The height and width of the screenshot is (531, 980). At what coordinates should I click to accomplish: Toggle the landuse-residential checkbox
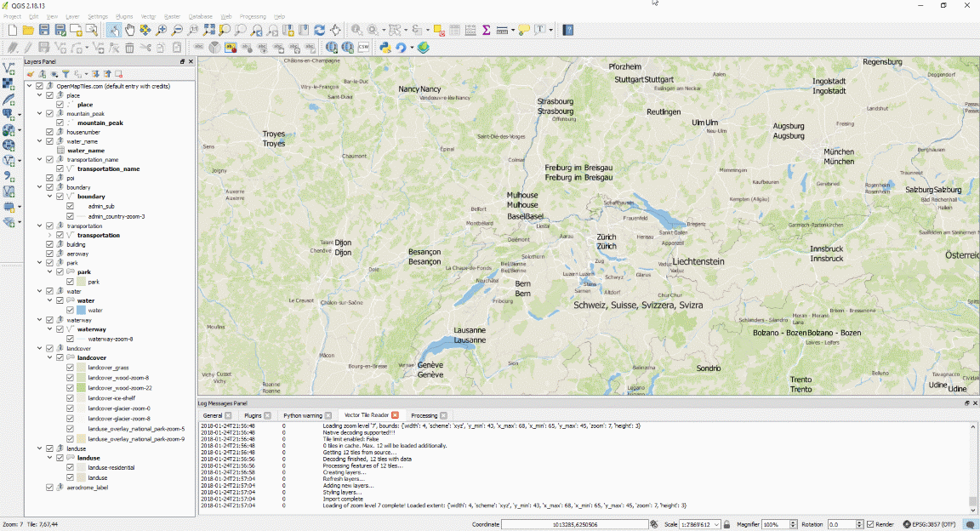pos(70,467)
